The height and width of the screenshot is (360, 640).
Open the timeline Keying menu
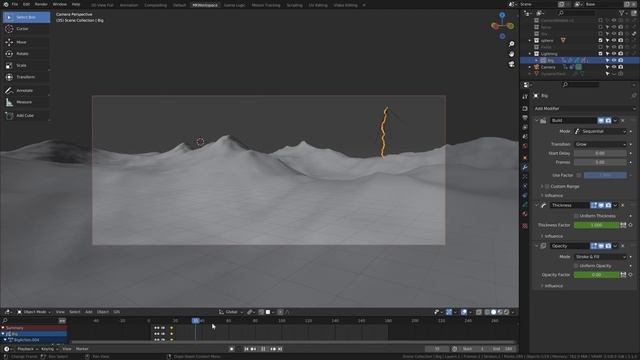click(x=49, y=349)
